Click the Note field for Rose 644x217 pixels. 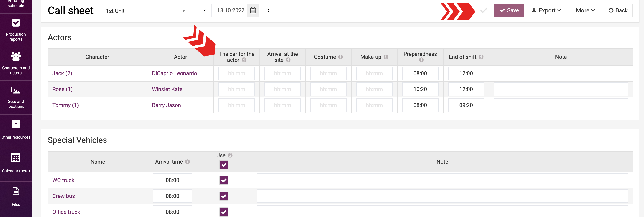point(561,89)
